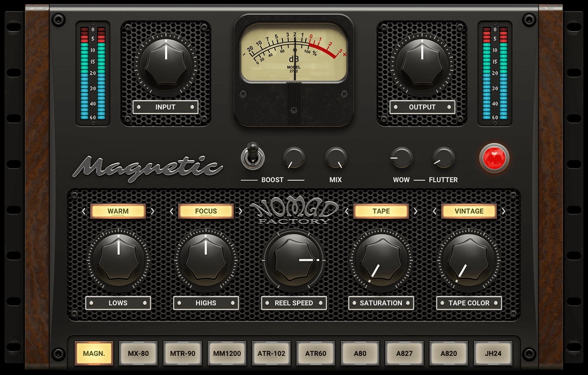588x375 pixels.
Task: Flip the Boost toggle switch
Action: pyautogui.click(x=253, y=156)
